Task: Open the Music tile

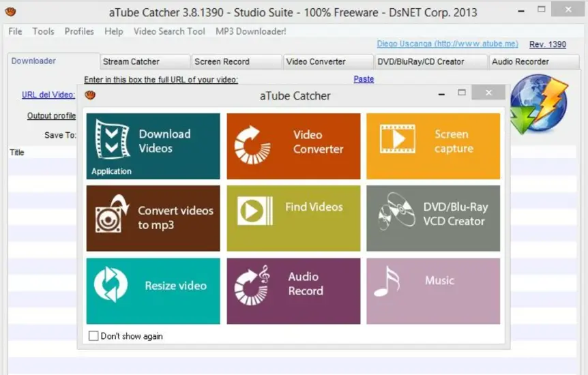Action: (433, 290)
